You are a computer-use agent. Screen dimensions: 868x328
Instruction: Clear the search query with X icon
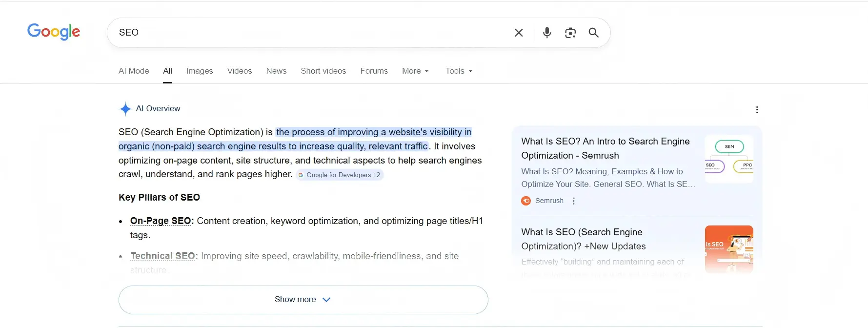pyautogui.click(x=519, y=33)
